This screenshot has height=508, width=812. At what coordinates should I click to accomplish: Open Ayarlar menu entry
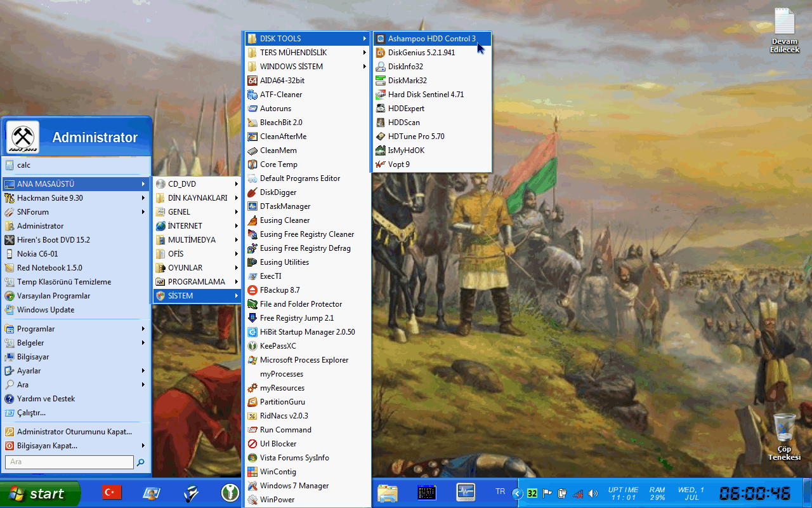tap(75, 371)
